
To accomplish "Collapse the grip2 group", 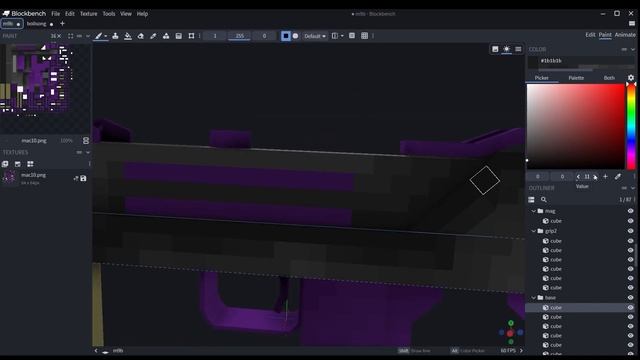I will (533, 231).
